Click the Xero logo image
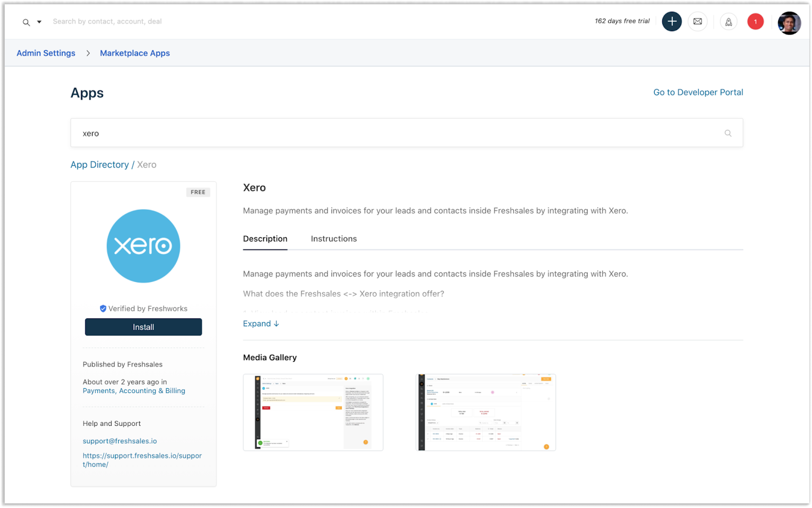The width and height of the screenshot is (812, 508). pos(143,246)
